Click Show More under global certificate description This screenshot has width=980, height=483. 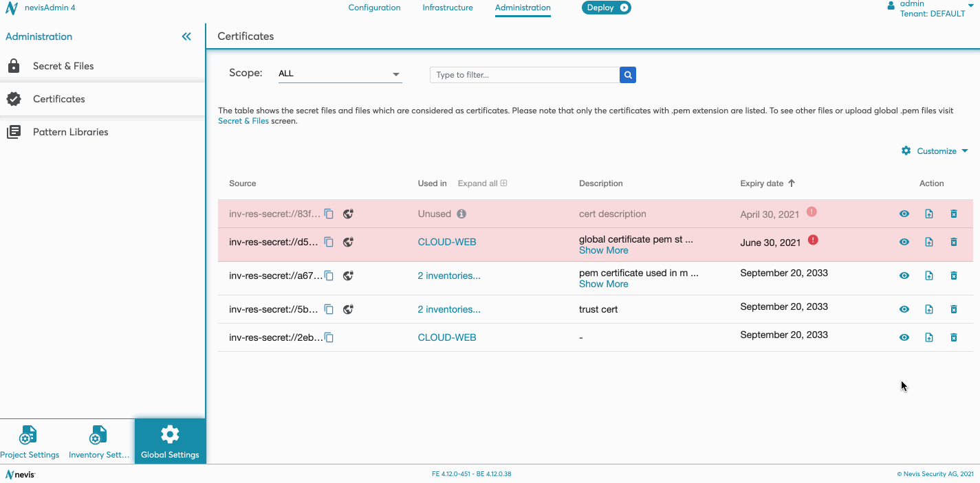tap(603, 251)
